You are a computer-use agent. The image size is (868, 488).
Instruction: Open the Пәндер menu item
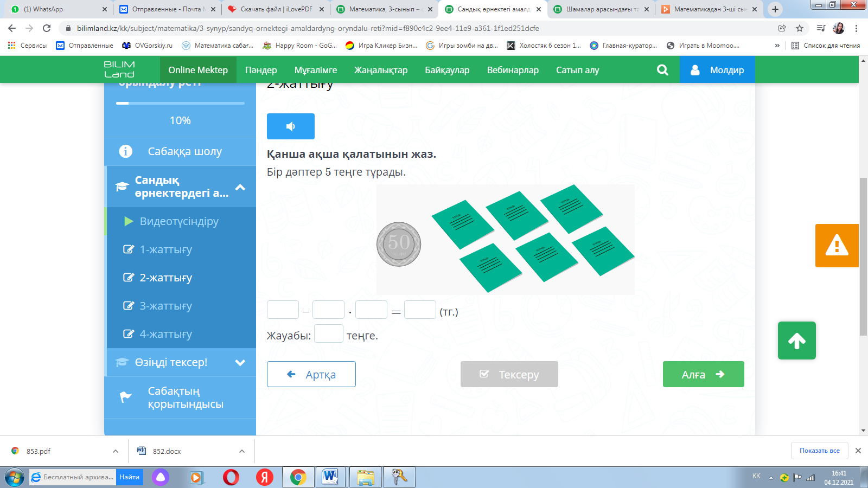pos(261,70)
